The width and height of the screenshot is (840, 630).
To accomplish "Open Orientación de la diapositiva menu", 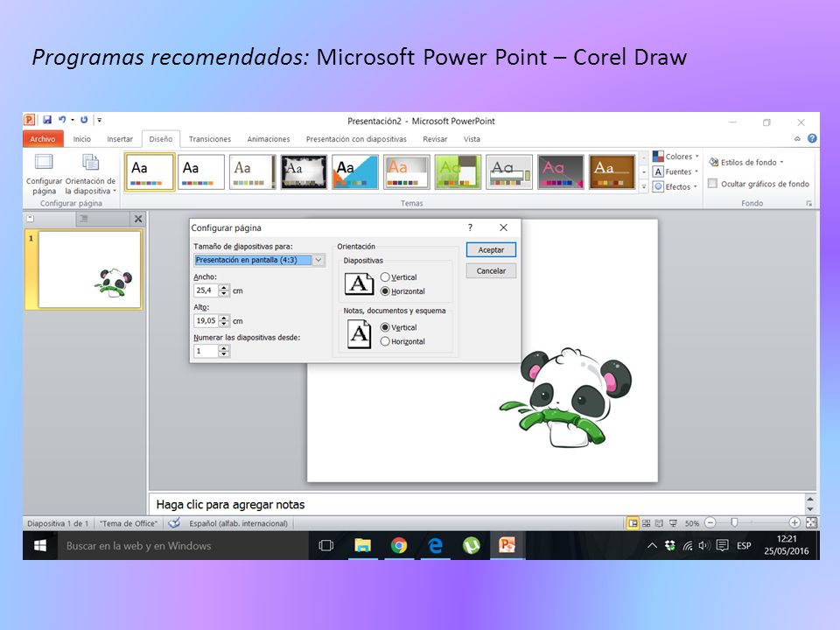I will pos(90,175).
